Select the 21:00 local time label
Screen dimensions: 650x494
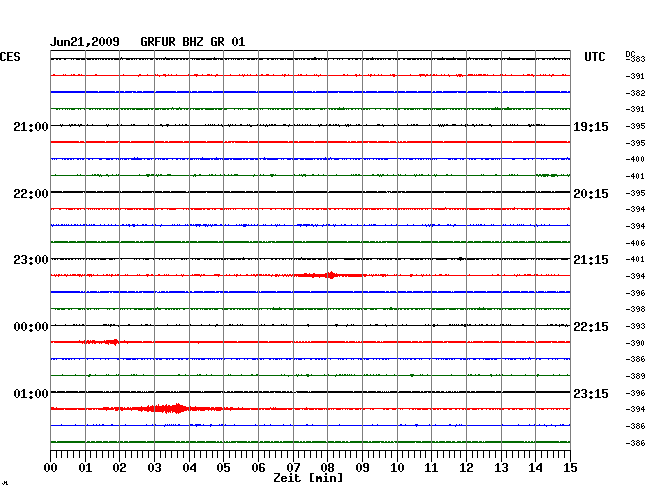tap(31, 126)
